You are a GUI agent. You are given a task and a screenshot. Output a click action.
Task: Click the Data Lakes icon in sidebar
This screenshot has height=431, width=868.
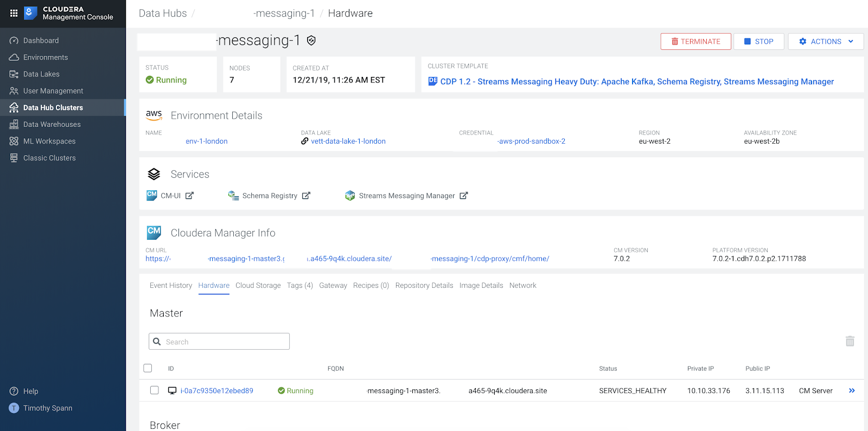tap(14, 74)
